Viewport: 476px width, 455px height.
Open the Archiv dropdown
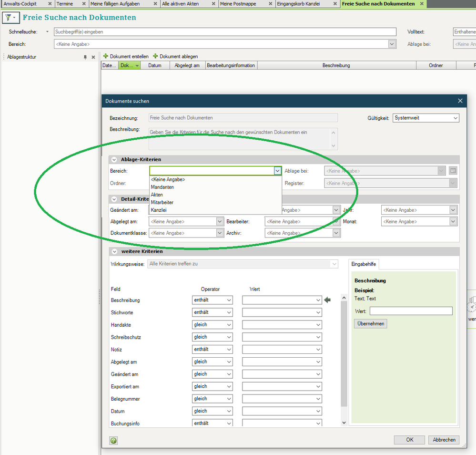pos(336,233)
